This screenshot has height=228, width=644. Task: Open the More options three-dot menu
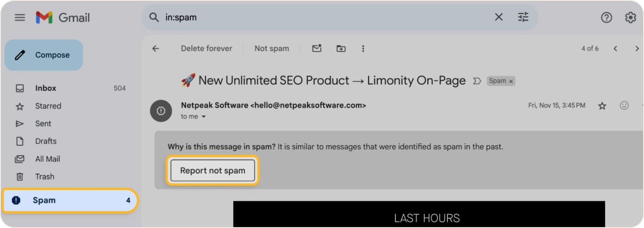(x=363, y=49)
